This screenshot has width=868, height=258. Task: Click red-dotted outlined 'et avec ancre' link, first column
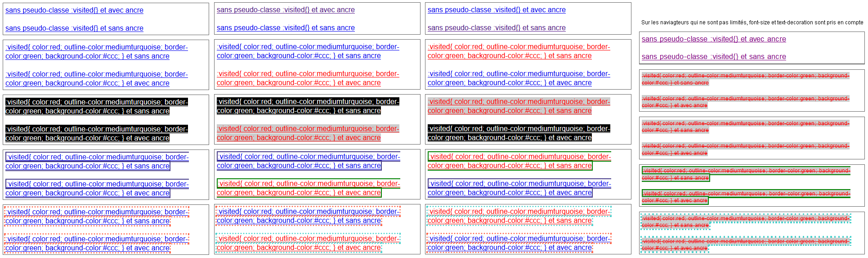(97, 243)
